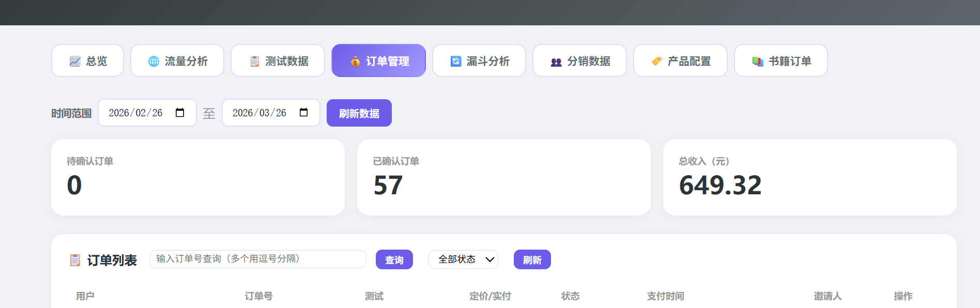Open the 测试数据 tab
Viewport: 980px width, 308px height.
click(278, 61)
